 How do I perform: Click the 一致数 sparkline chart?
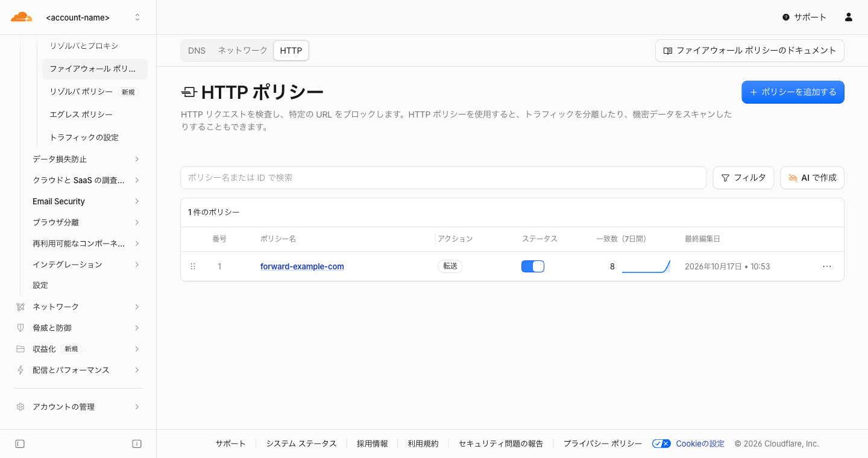tap(646, 266)
